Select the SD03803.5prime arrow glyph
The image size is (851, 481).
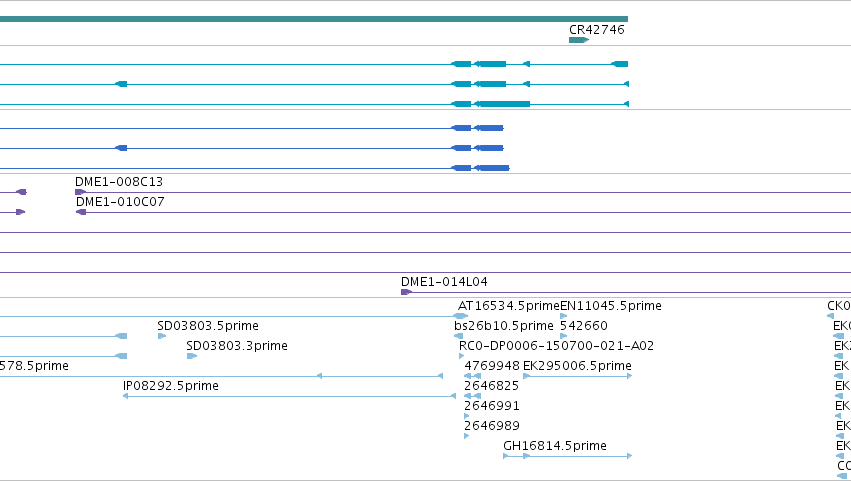click(162, 336)
